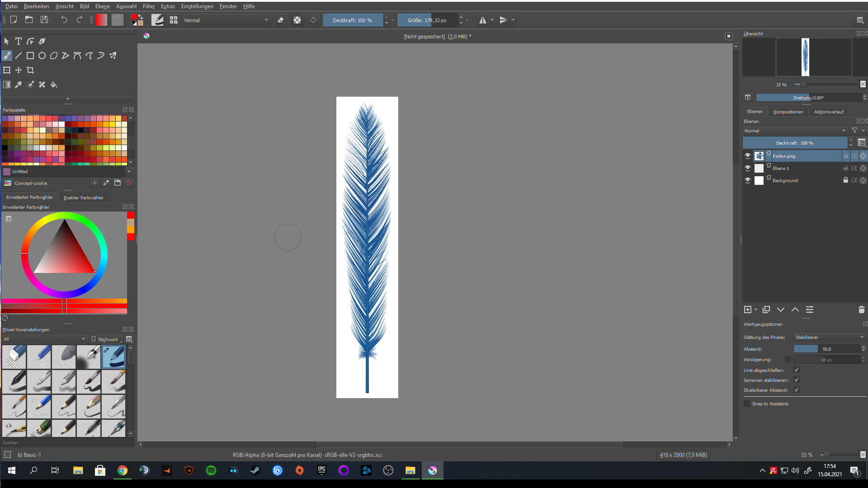Open the Stabilisierer smoothing dropdown

829,337
